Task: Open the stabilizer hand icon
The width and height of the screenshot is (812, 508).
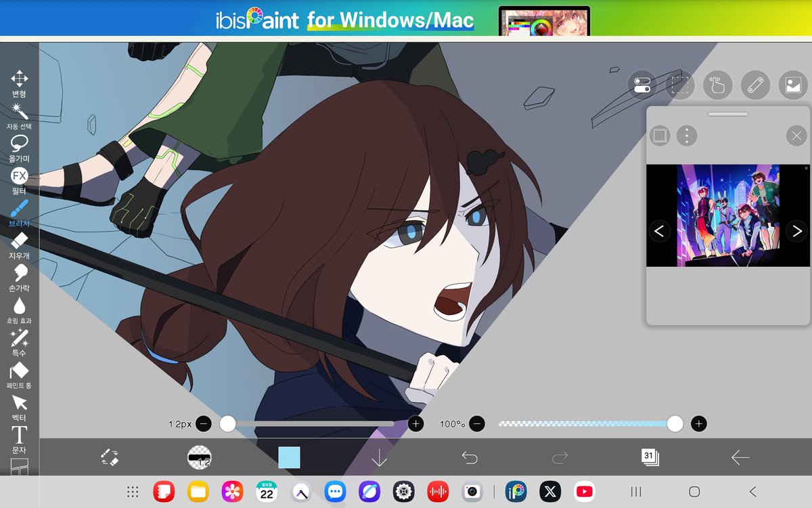Action: [x=718, y=85]
